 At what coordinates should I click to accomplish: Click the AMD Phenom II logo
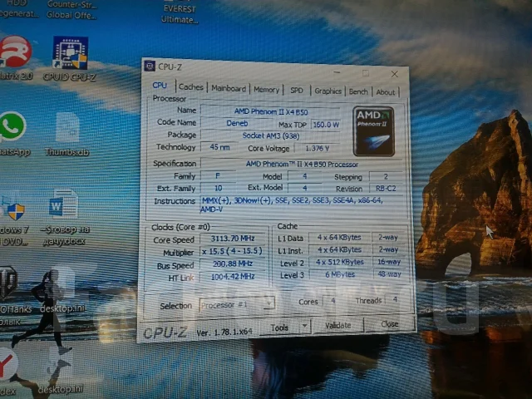click(x=373, y=131)
